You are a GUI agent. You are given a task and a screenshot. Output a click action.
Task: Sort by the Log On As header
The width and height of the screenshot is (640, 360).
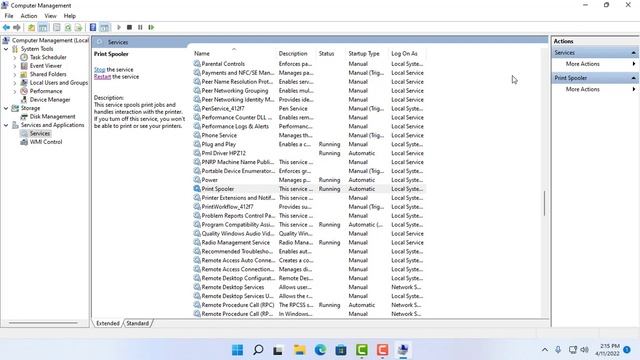404,53
